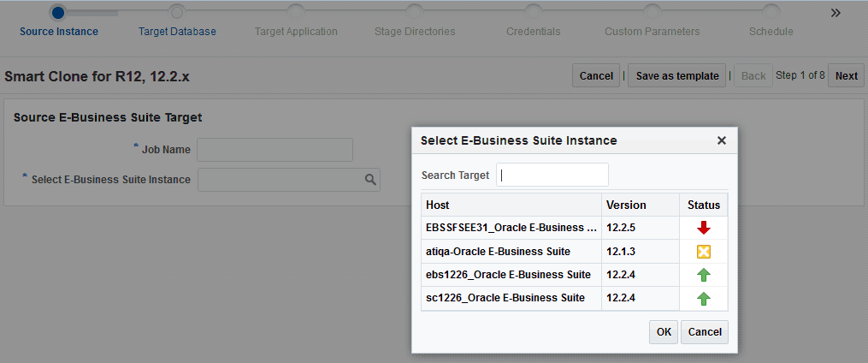Close the Select E-Business Suite Instance dialog
The image size is (868, 363).
coord(721,140)
